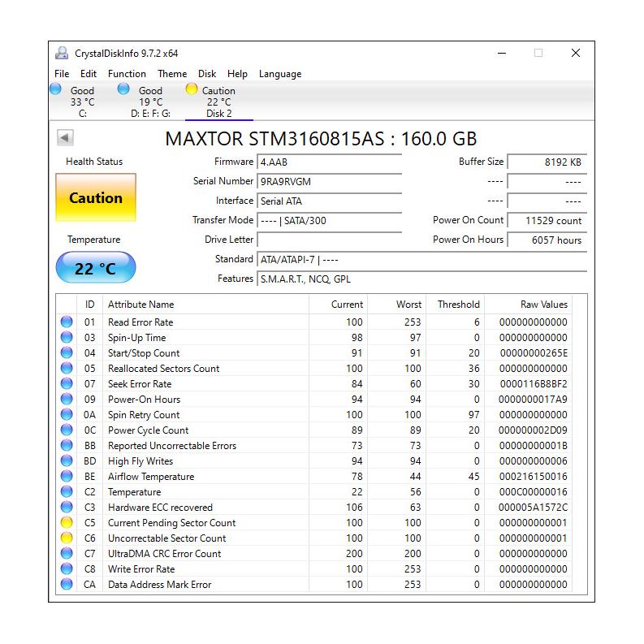The image size is (644, 644).
Task: Click the previous disk arrow button
Action: pyautogui.click(x=65, y=138)
